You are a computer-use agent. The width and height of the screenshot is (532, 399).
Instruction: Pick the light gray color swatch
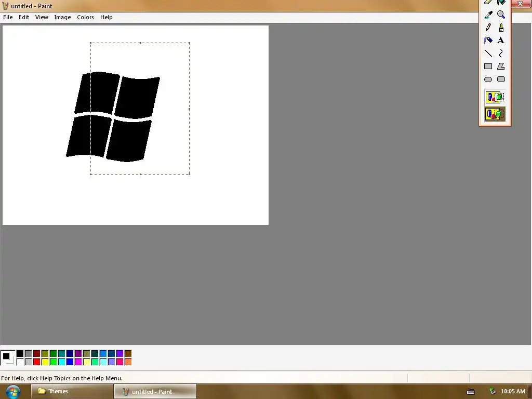[x=29, y=362]
